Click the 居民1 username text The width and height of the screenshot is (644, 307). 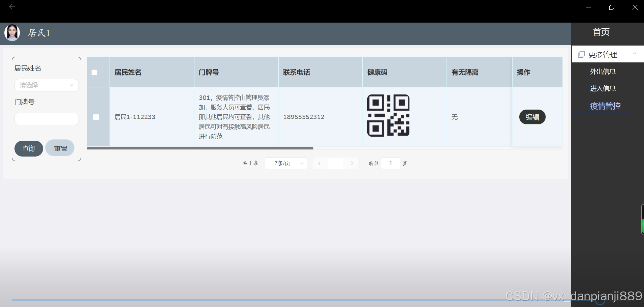39,33
